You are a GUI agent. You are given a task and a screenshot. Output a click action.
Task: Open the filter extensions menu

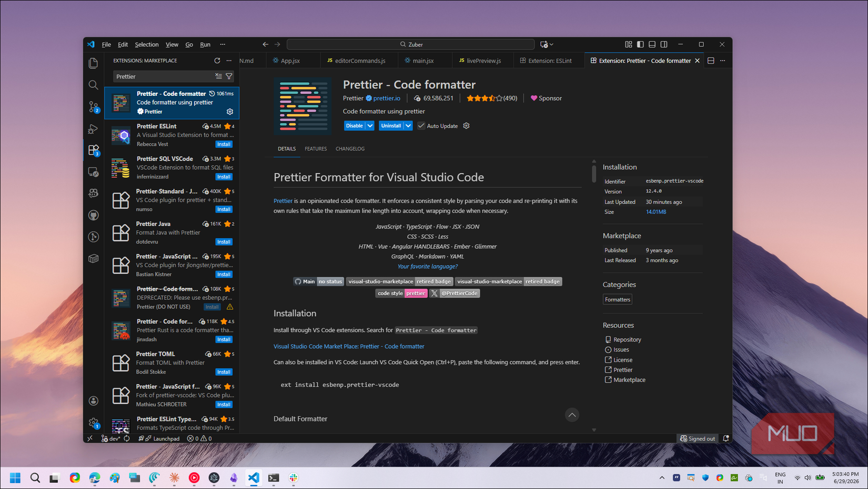point(229,76)
